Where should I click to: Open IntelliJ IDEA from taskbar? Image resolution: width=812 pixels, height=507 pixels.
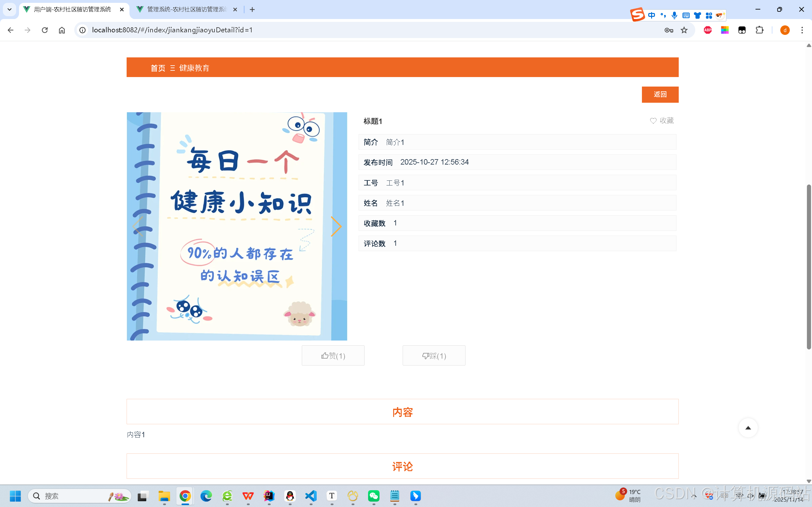pyautogui.click(x=269, y=496)
